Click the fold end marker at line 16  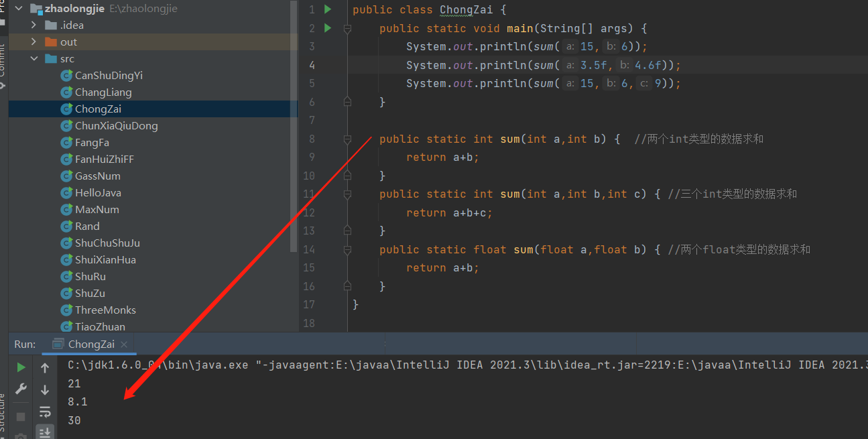(347, 286)
